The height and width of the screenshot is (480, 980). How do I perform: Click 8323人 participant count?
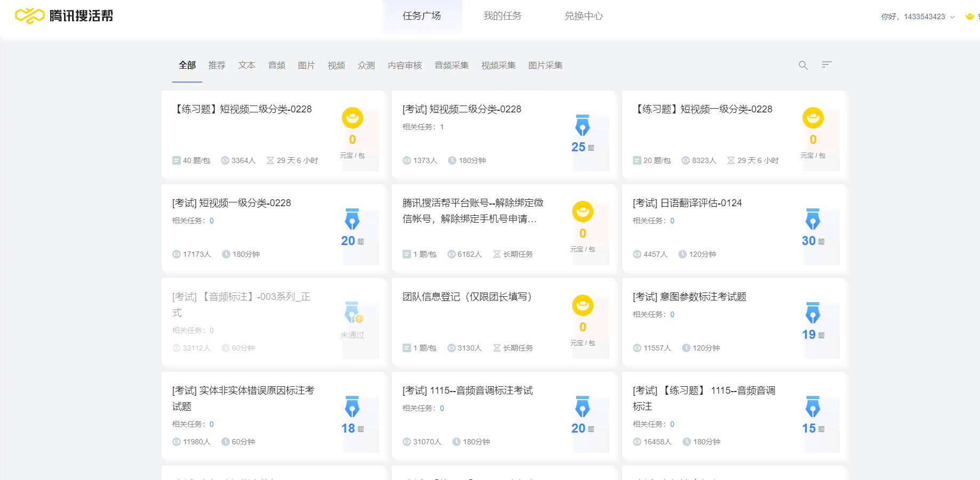704,160
